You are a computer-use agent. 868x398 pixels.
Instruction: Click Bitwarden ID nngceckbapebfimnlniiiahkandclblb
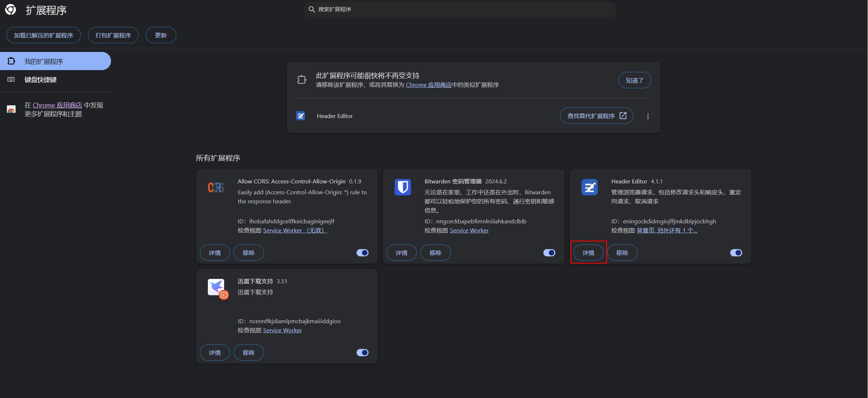coord(481,221)
